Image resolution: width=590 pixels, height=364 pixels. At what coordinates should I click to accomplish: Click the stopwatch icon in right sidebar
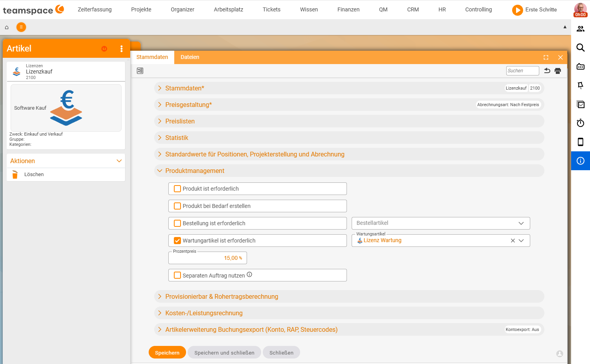coord(581,123)
